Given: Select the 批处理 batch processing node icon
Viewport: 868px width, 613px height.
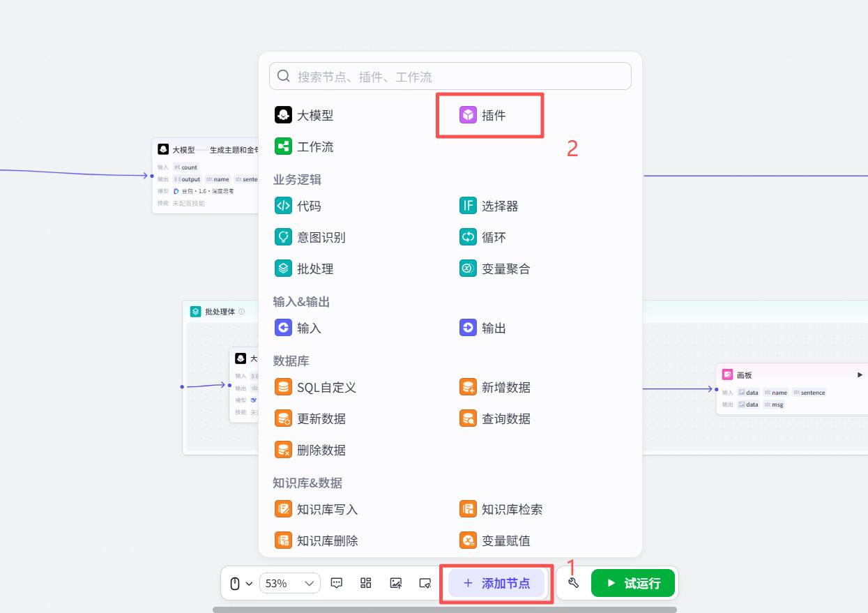Looking at the screenshot, I should pos(283,268).
